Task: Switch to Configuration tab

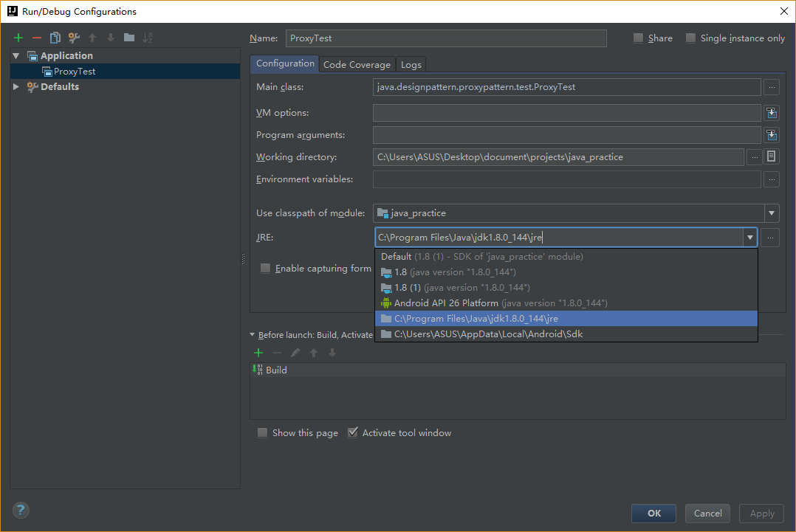Action: click(285, 63)
